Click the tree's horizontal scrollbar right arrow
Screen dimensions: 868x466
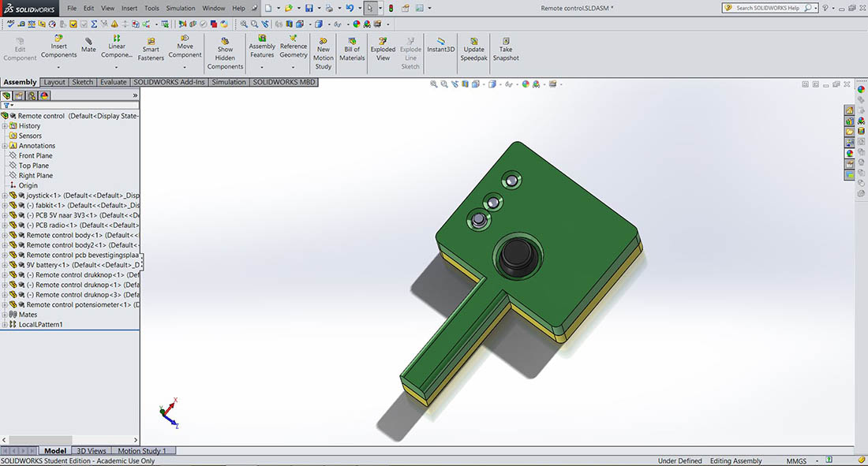coord(136,440)
